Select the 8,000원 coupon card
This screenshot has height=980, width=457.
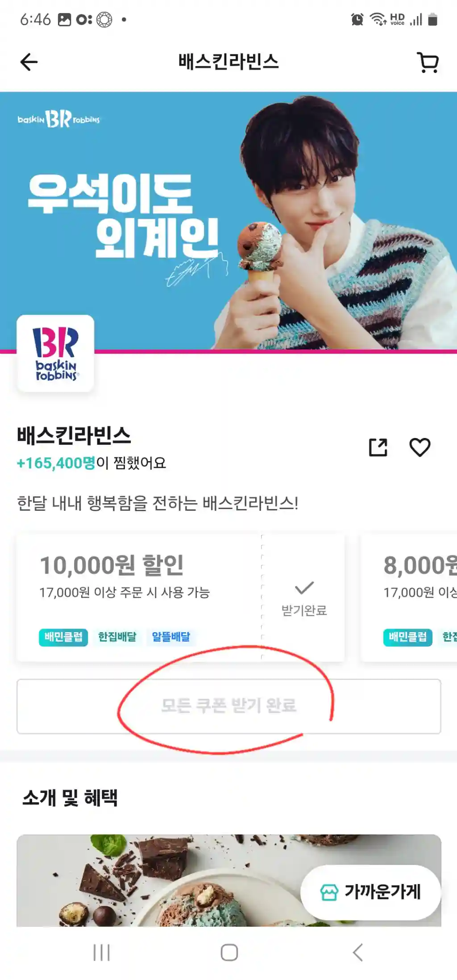409,597
